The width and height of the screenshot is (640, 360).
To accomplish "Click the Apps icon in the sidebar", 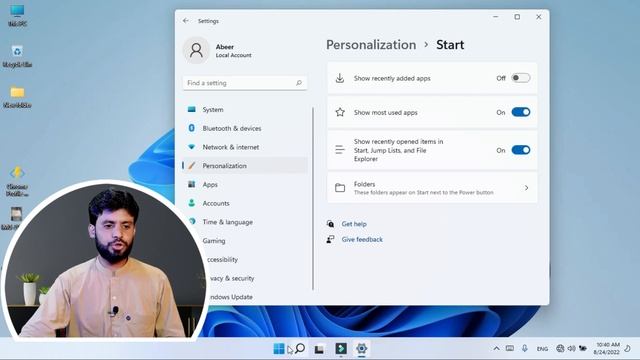I will [x=191, y=184].
